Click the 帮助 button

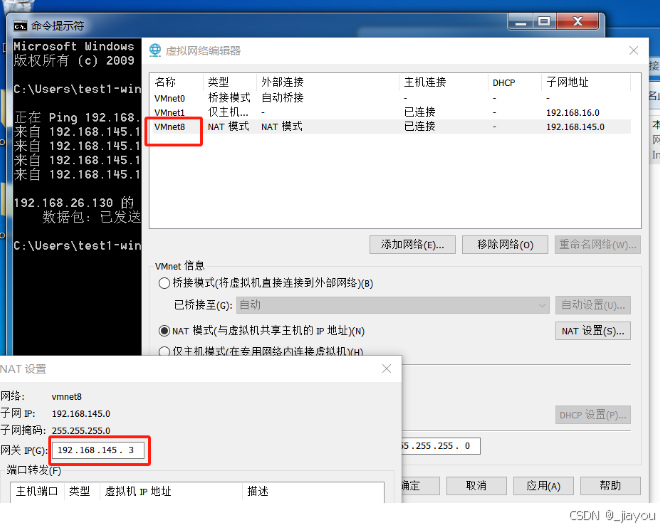(x=610, y=486)
